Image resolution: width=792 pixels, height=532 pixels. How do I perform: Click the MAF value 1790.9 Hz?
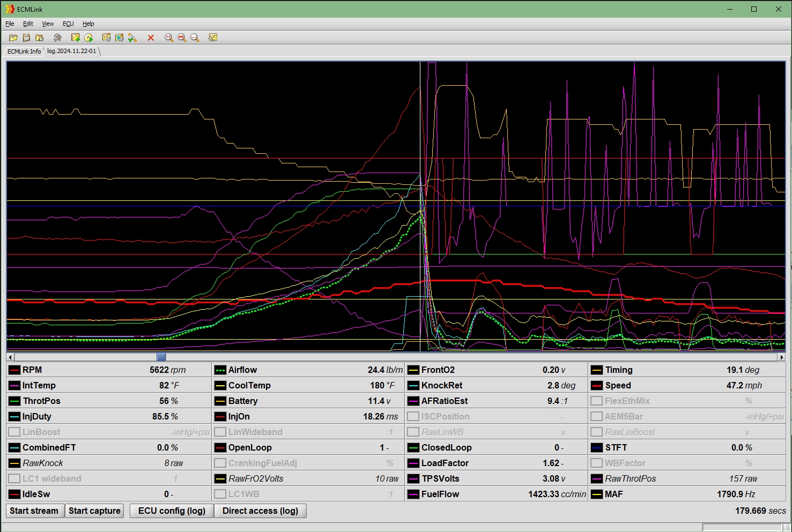click(736, 494)
